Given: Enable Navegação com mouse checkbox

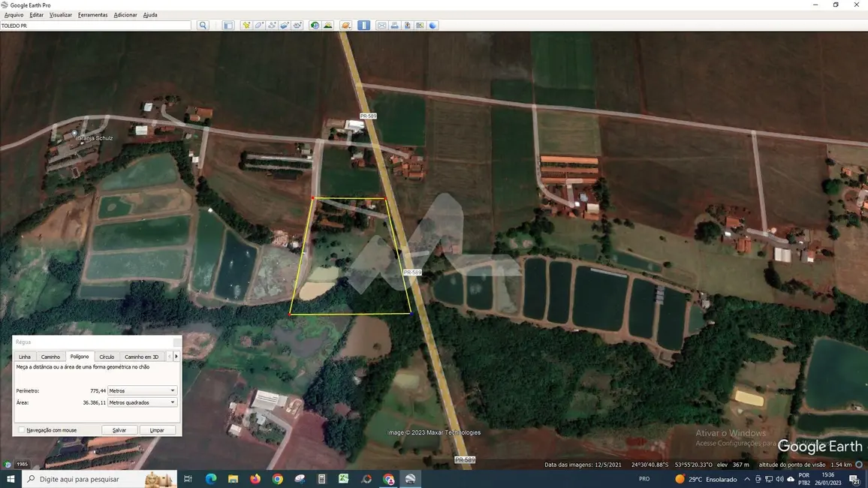Looking at the screenshot, I should point(22,430).
